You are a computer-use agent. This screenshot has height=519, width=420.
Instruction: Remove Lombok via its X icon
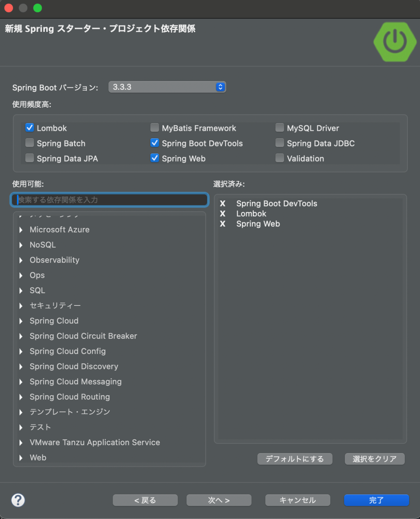(223, 214)
